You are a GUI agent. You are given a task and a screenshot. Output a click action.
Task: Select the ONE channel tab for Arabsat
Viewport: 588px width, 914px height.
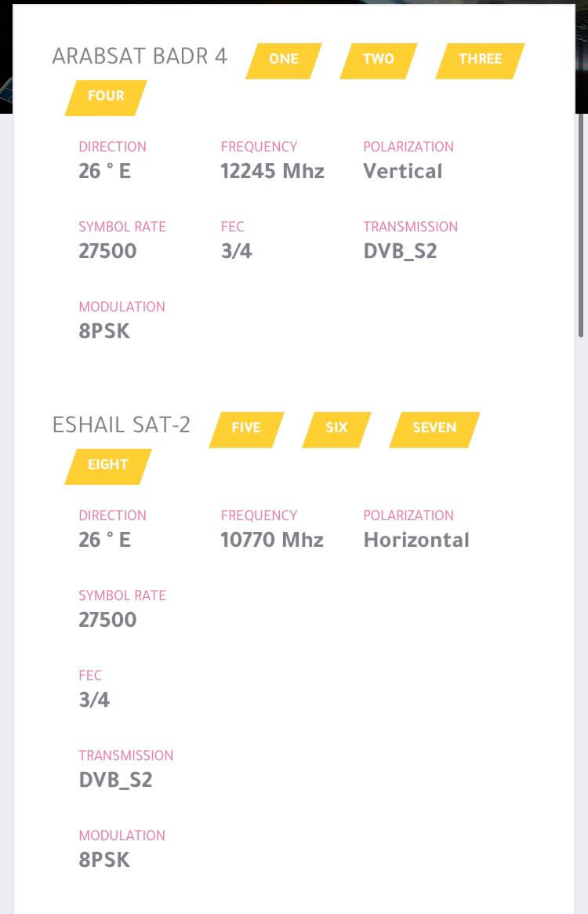(x=284, y=60)
